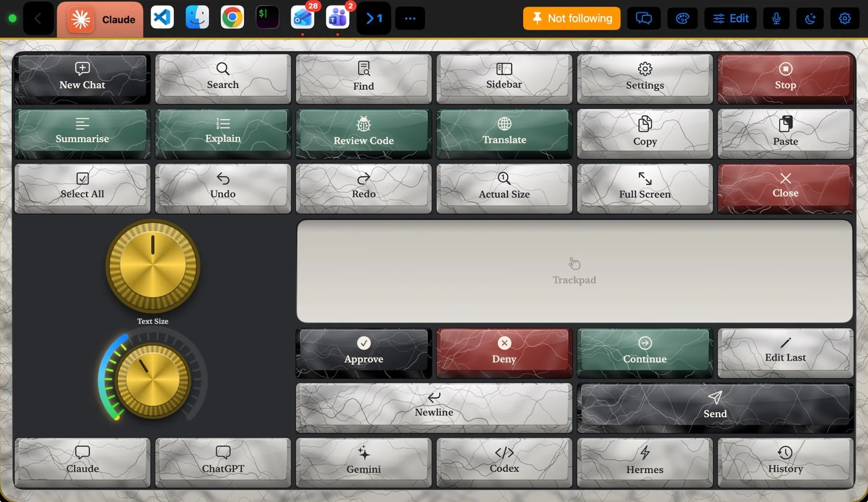
Task: Open the Settings marble key
Action: tap(645, 79)
